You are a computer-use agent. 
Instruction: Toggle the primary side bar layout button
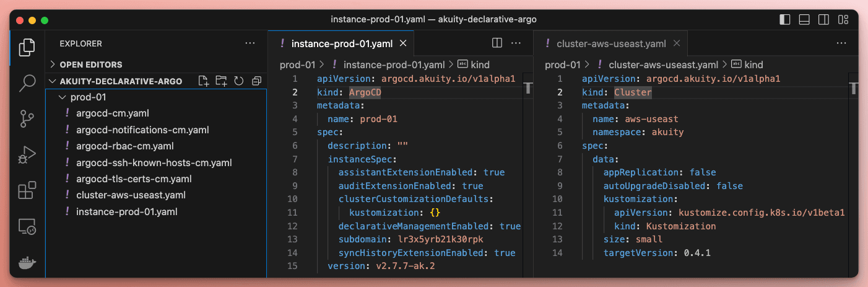pos(786,19)
